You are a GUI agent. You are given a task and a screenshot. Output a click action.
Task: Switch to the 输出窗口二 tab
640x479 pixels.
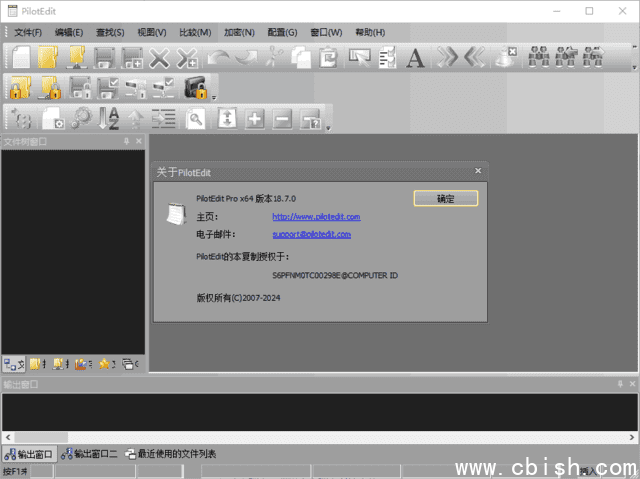pyautogui.click(x=90, y=454)
